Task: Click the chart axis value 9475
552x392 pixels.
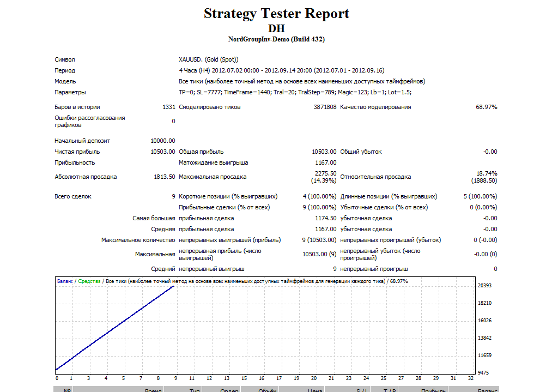Action: [483, 372]
